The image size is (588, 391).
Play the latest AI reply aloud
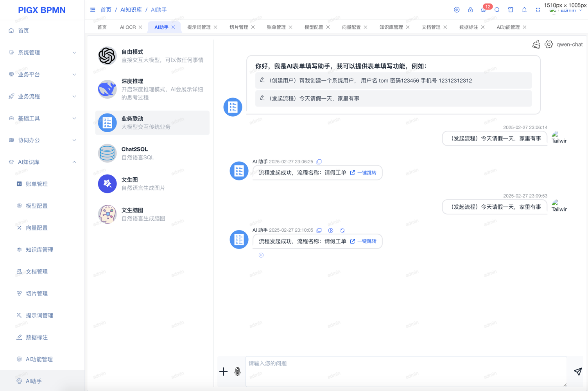pos(331,231)
